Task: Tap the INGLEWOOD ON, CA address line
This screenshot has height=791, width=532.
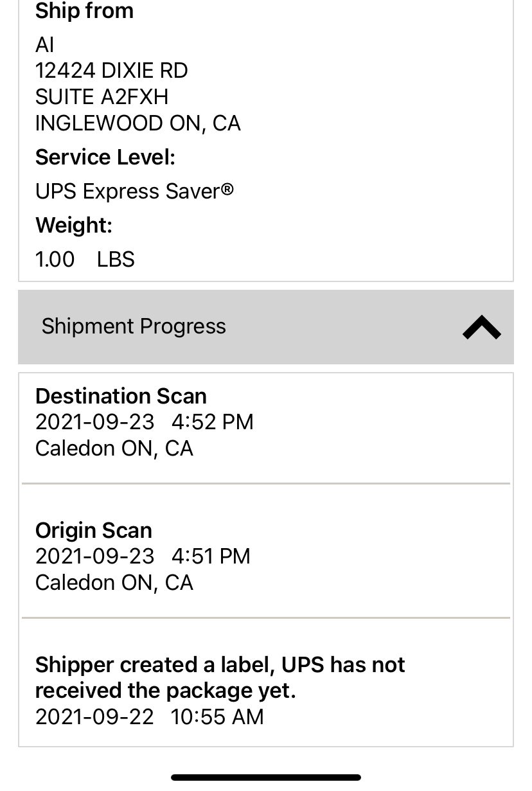Action: click(137, 123)
